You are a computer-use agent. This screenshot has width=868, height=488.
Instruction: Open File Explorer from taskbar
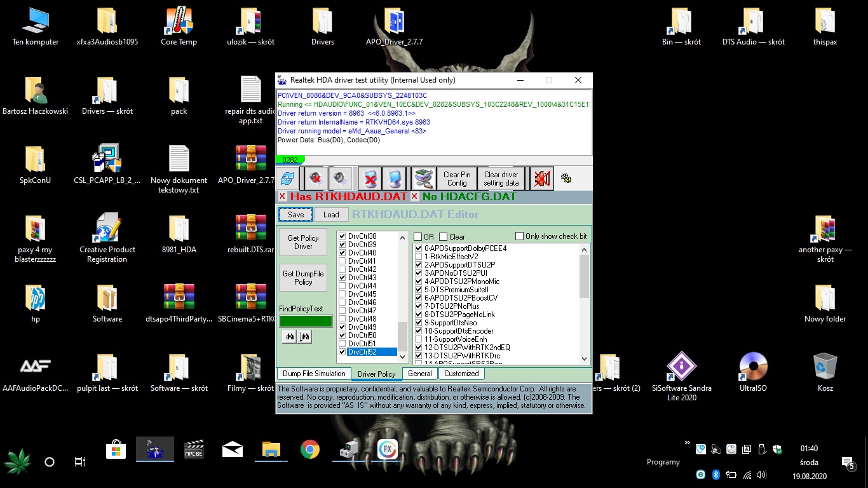271,450
